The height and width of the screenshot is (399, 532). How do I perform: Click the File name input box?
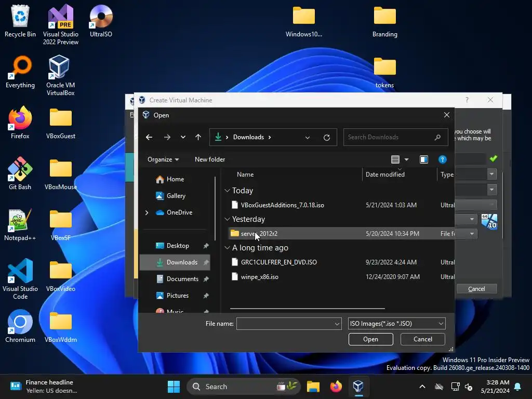(x=289, y=324)
